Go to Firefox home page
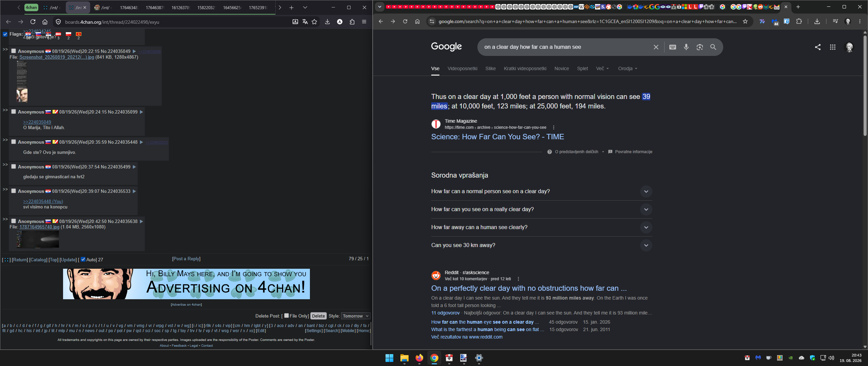This screenshot has height=366, width=868. 45,22
